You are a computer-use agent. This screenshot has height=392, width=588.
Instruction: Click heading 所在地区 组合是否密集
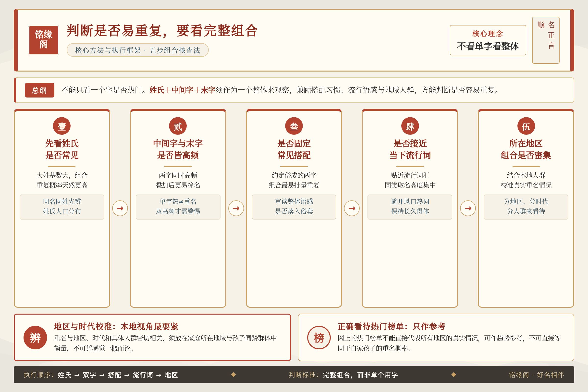526,149
